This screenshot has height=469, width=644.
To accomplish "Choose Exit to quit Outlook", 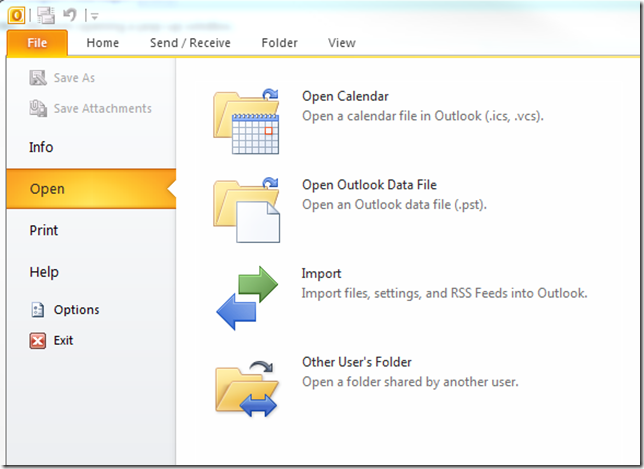I will coord(63,340).
